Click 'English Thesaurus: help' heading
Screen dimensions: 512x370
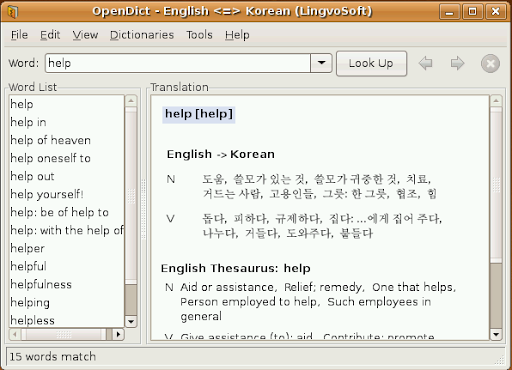point(235,268)
